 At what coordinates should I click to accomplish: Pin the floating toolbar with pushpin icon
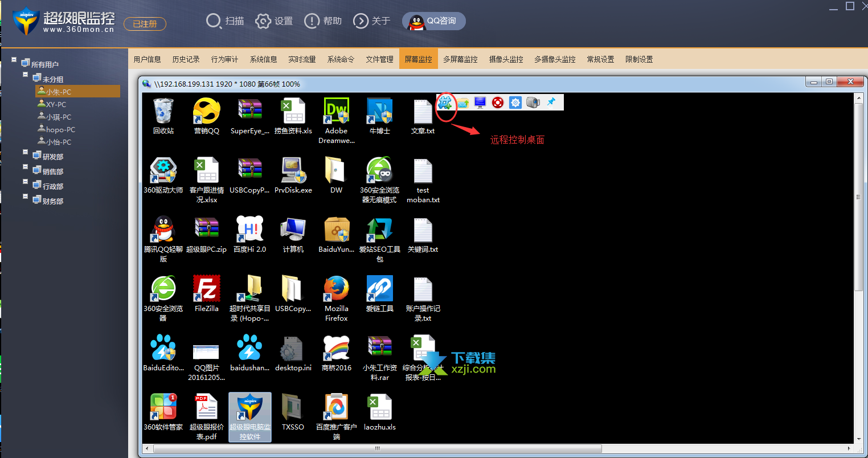[551, 103]
